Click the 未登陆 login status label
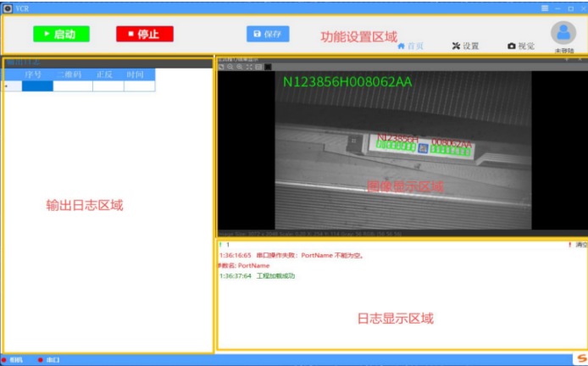Screen dimensions: 588x366 (x=564, y=51)
